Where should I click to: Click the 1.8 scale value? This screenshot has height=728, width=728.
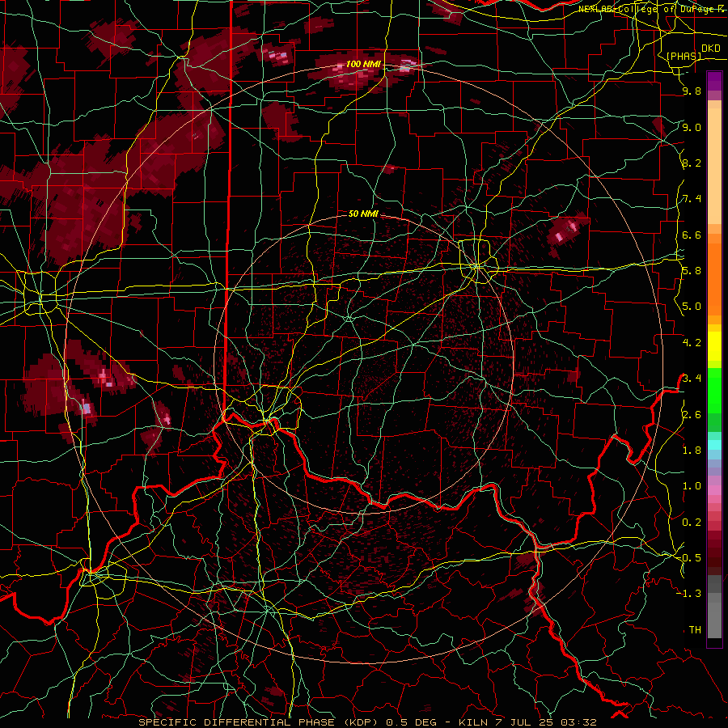692,450
